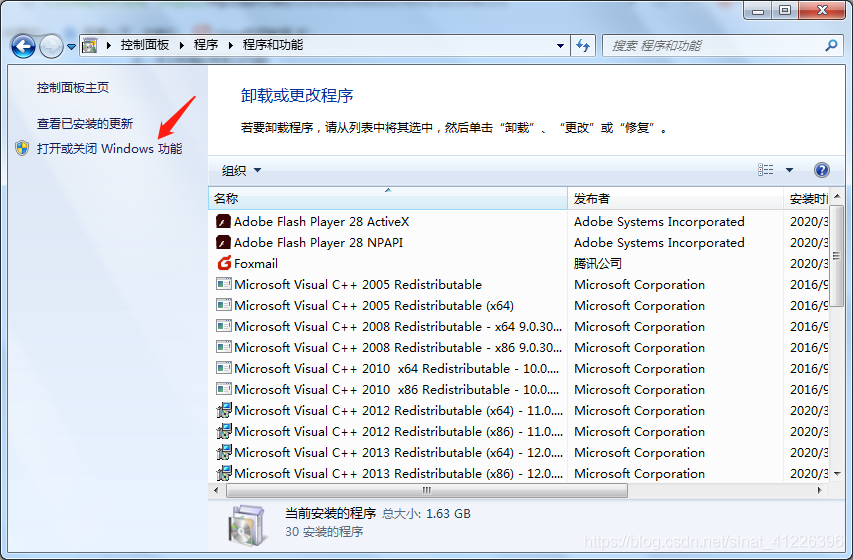
Task: Open the address bar history dropdown
Action: pyautogui.click(x=560, y=46)
